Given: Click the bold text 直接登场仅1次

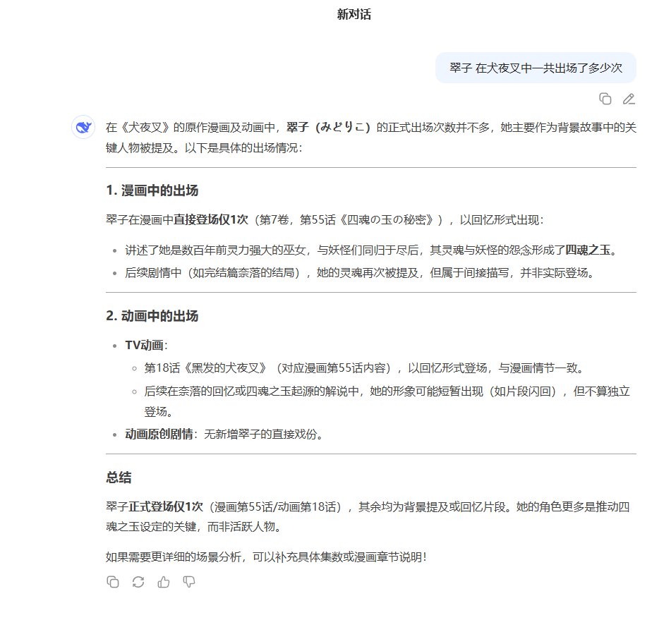Looking at the screenshot, I should [210, 219].
